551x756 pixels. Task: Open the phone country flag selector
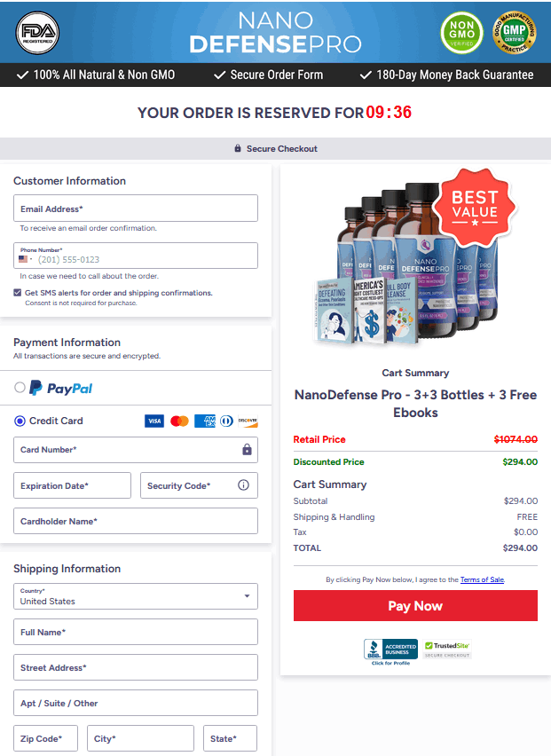pyautogui.click(x=25, y=259)
